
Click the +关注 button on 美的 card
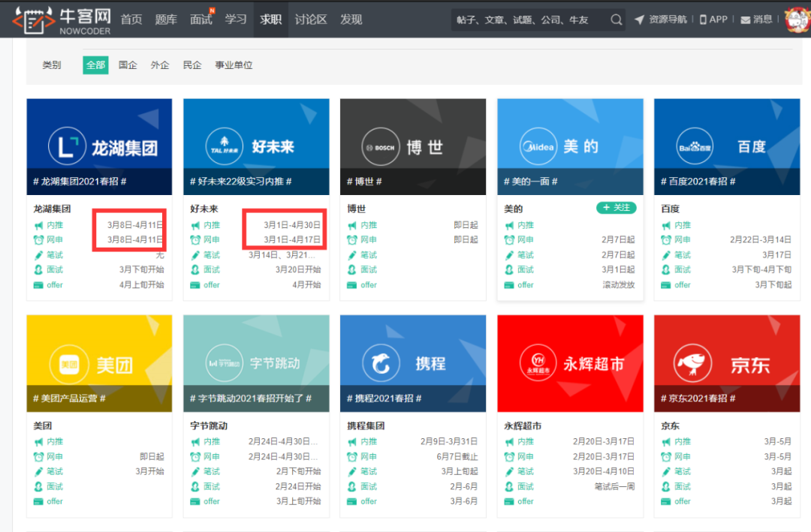coord(617,208)
